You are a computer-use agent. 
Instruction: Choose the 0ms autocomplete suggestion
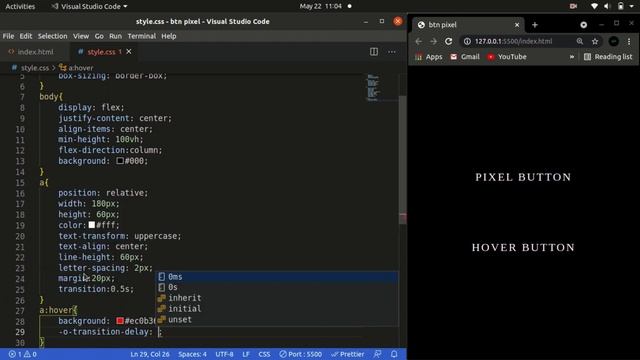[277, 277]
